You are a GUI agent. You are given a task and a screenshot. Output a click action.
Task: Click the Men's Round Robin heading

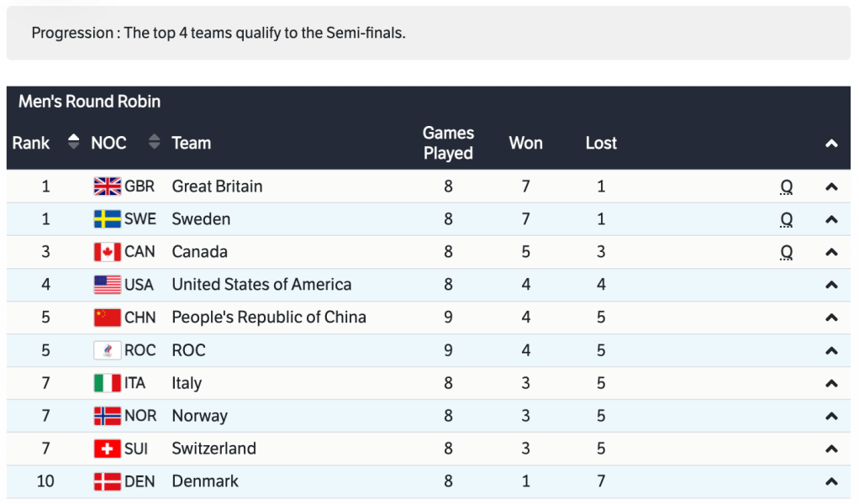(x=90, y=102)
